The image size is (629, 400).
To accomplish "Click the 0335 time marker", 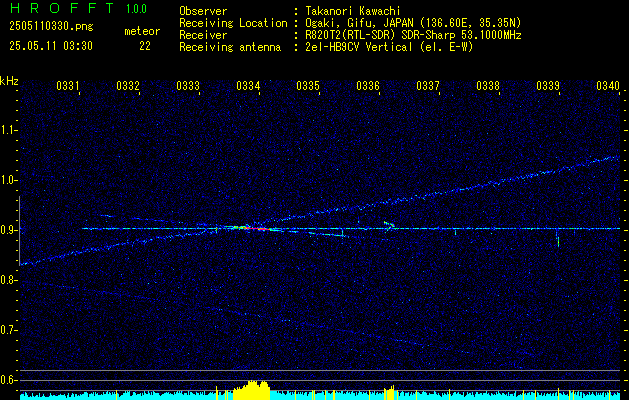I will coord(308,85).
